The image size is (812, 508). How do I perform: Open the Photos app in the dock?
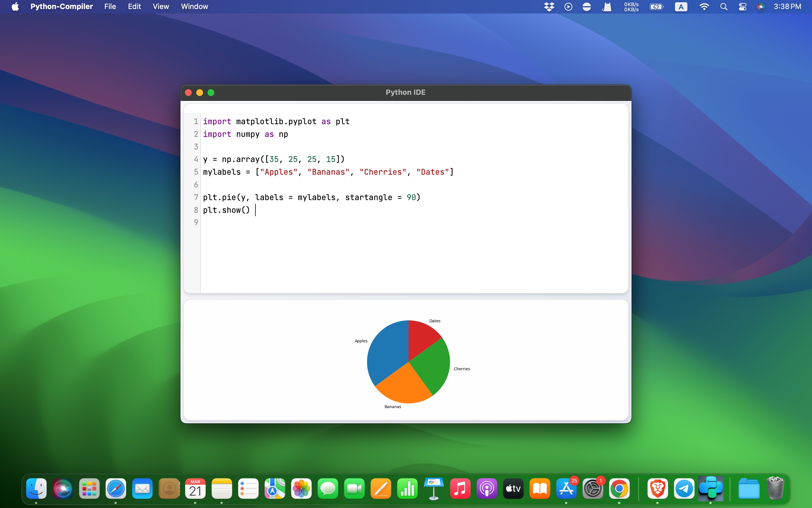pos(301,488)
